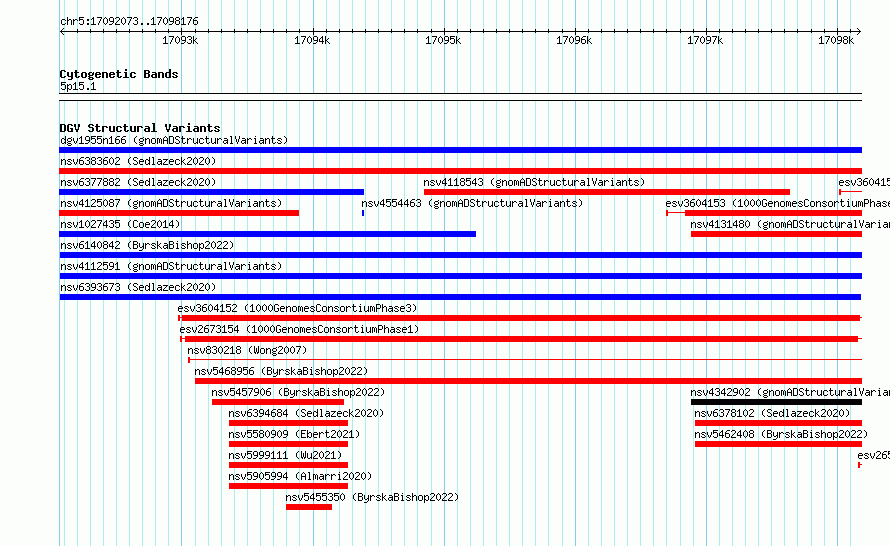890x546 pixels.
Task: Click the DGV Structural Variants track title
Action: [x=140, y=128]
